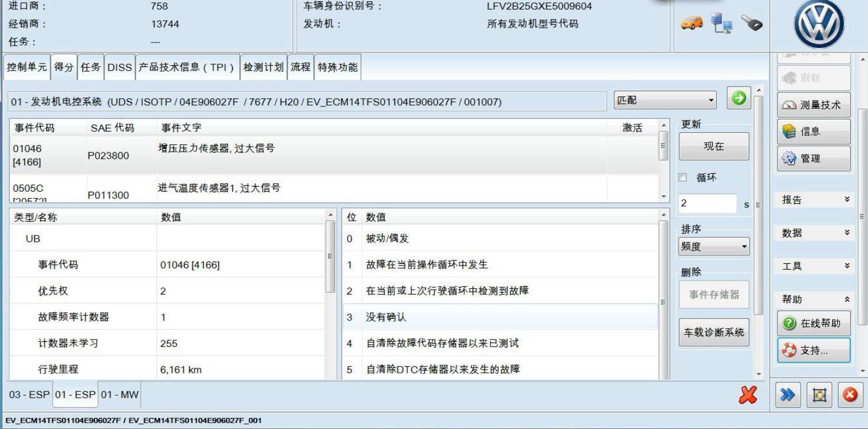Click the cycle seconds input field
The width and height of the screenshot is (868, 429).
pyautogui.click(x=708, y=203)
